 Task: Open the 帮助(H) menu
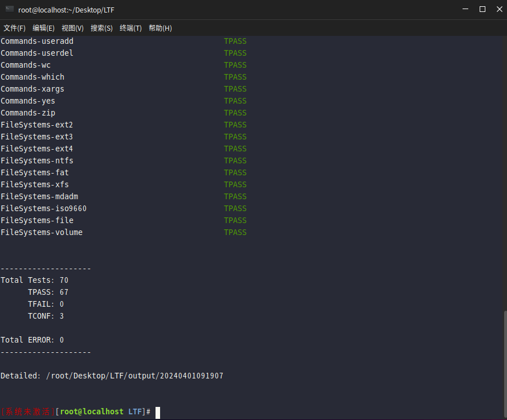click(x=160, y=28)
